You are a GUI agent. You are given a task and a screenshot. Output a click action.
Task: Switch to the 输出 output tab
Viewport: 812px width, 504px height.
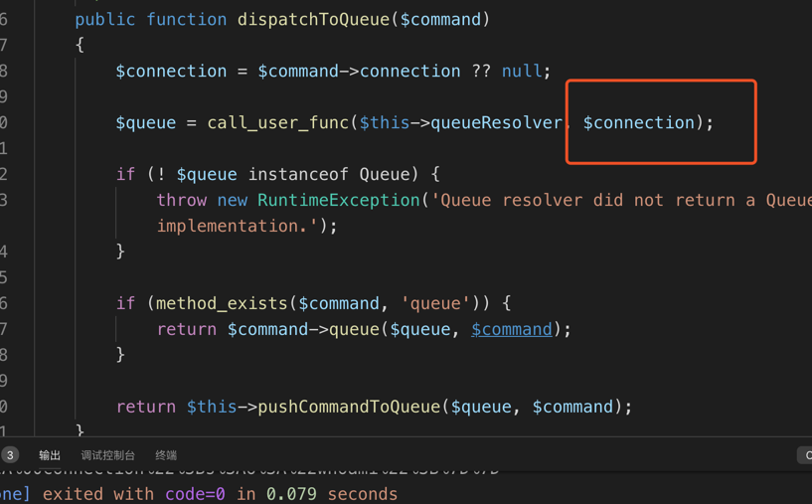(50, 455)
